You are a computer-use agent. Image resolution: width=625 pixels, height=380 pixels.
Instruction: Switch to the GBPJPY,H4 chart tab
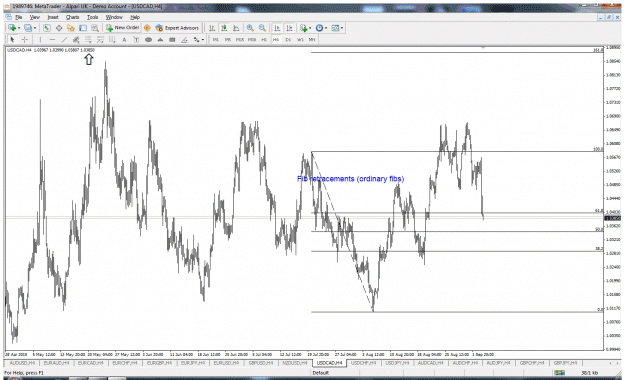[565, 363]
